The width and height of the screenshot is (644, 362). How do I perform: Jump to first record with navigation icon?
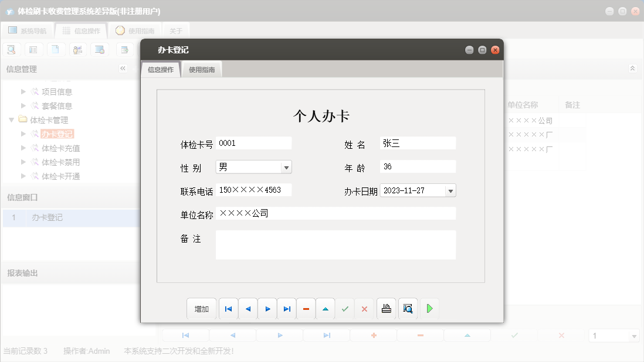(x=228, y=309)
